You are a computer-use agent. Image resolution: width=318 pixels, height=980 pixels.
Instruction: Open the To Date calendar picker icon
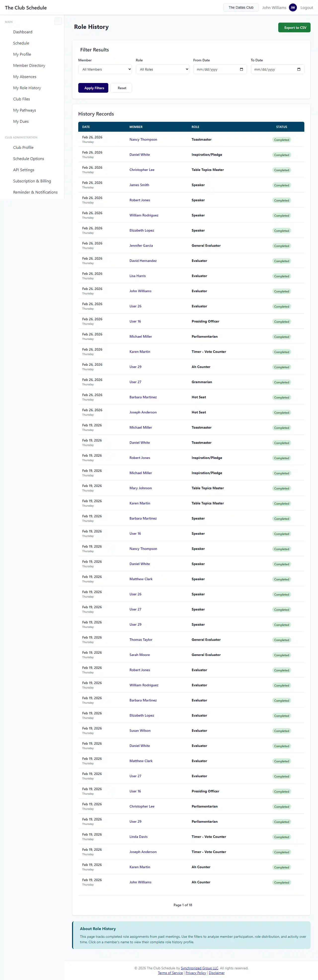pyautogui.click(x=299, y=69)
